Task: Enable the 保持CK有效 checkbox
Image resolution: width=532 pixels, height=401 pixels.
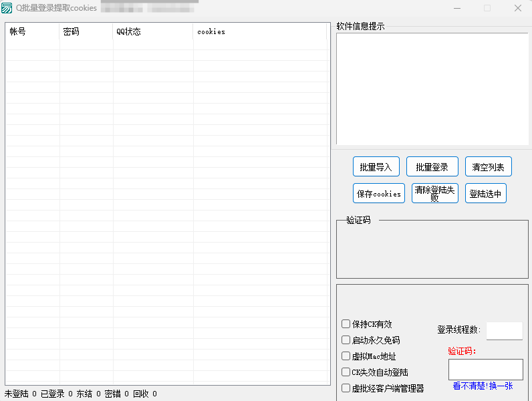Action: click(346, 324)
